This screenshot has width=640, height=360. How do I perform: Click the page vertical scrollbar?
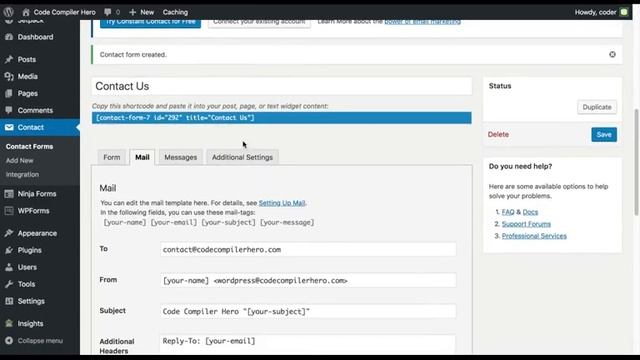(x=636, y=162)
